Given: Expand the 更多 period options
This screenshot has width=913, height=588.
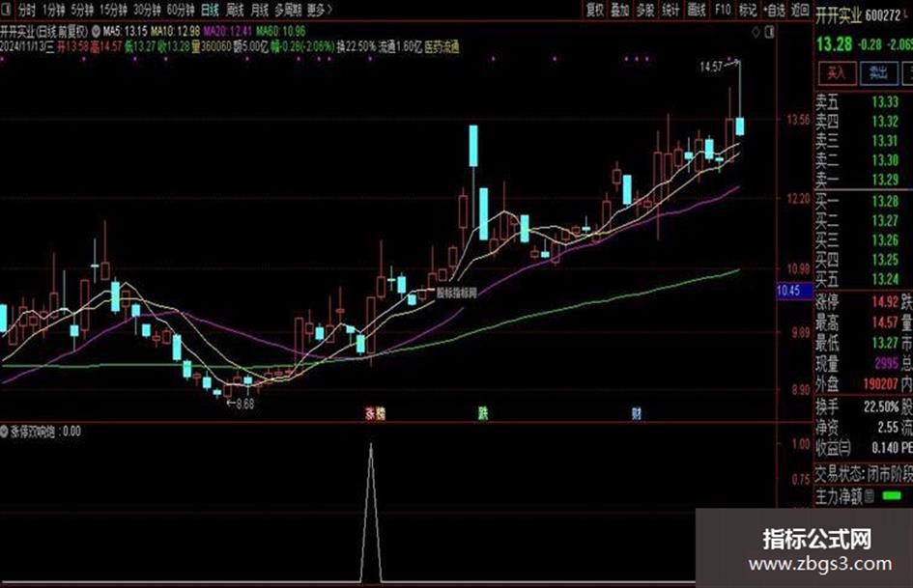Looking at the screenshot, I should [x=319, y=10].
